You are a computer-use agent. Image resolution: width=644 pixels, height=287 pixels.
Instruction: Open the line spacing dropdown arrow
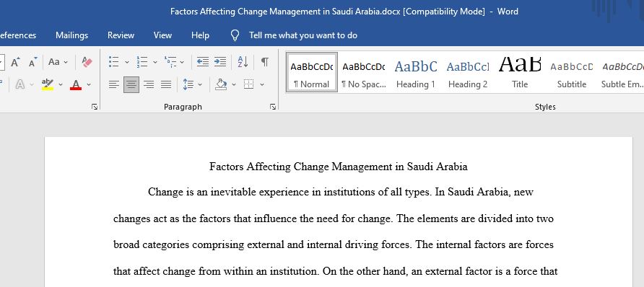200,84
